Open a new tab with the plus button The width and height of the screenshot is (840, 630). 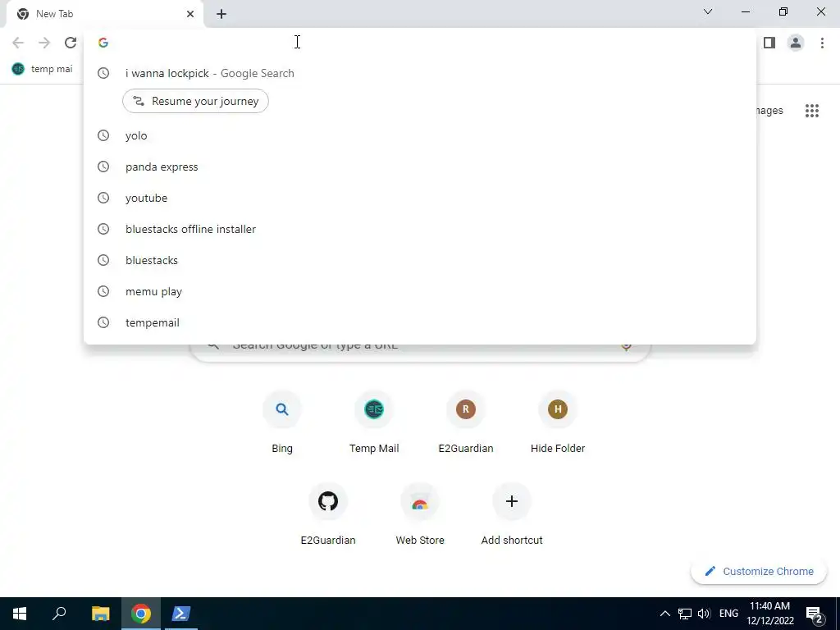pos(221,14)
